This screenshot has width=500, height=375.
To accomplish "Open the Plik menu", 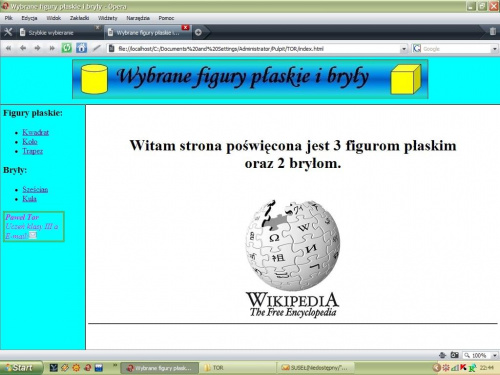I will click(9, 18).
